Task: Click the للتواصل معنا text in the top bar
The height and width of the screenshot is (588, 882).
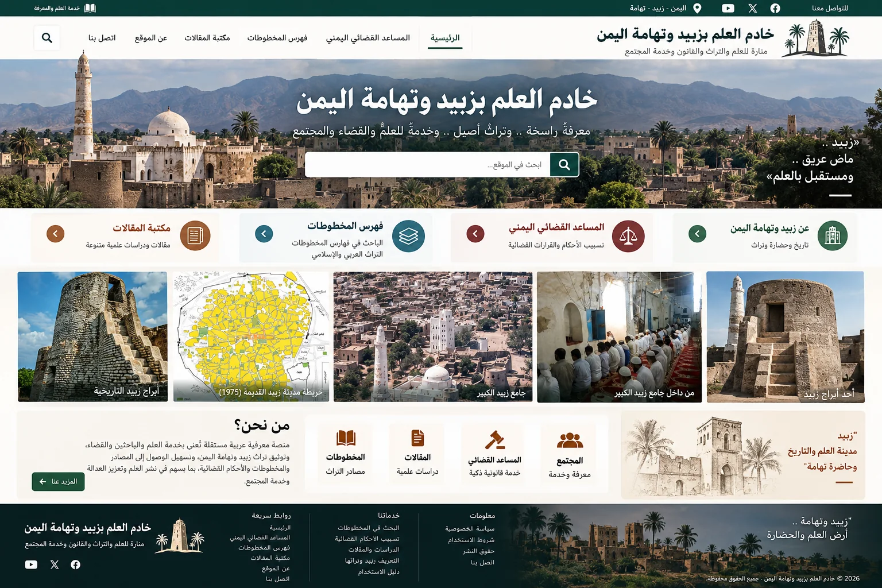Action: tap(830, 8)
